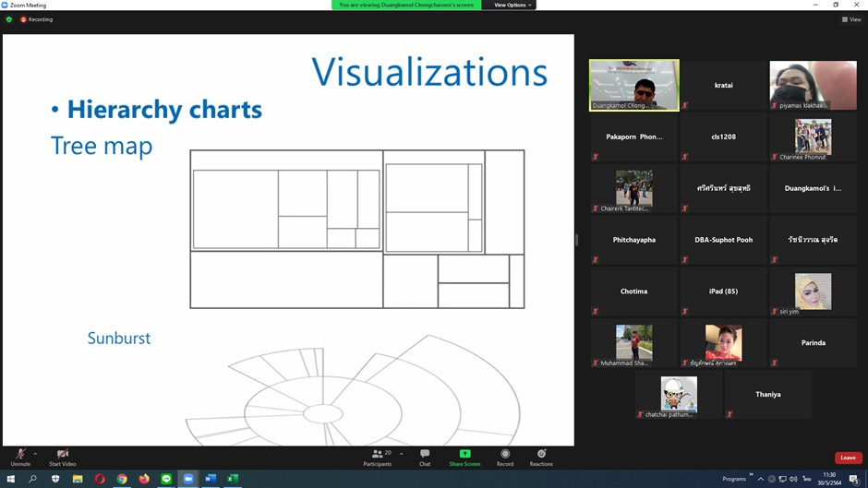Open the Participants panel

pos(377,456)
